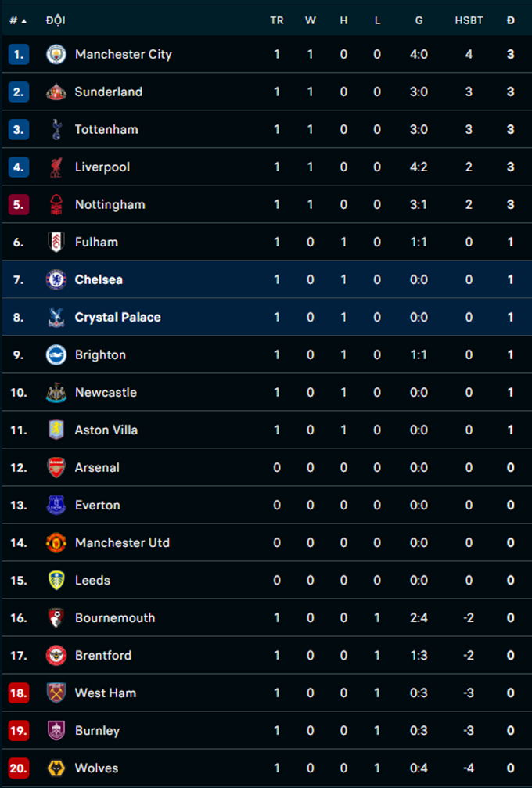Select the TR matches-played column header
532x788 pixels.
click(x=277, y=20)
